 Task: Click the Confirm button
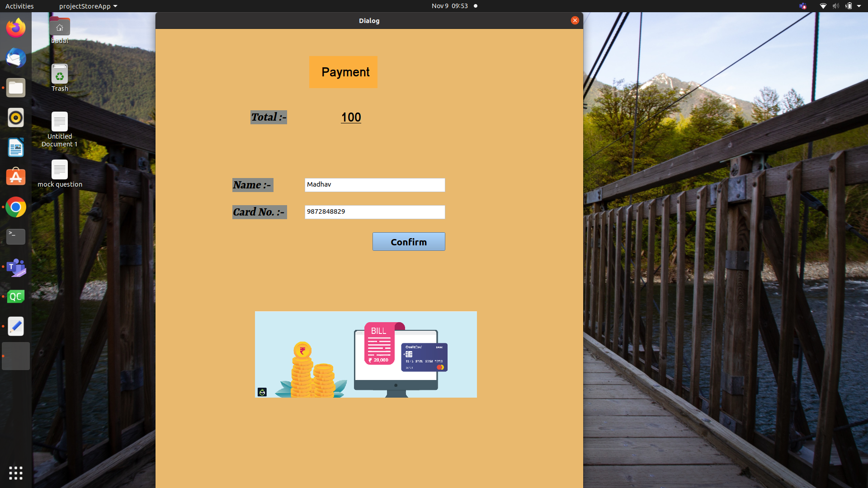tap(408, 242)
